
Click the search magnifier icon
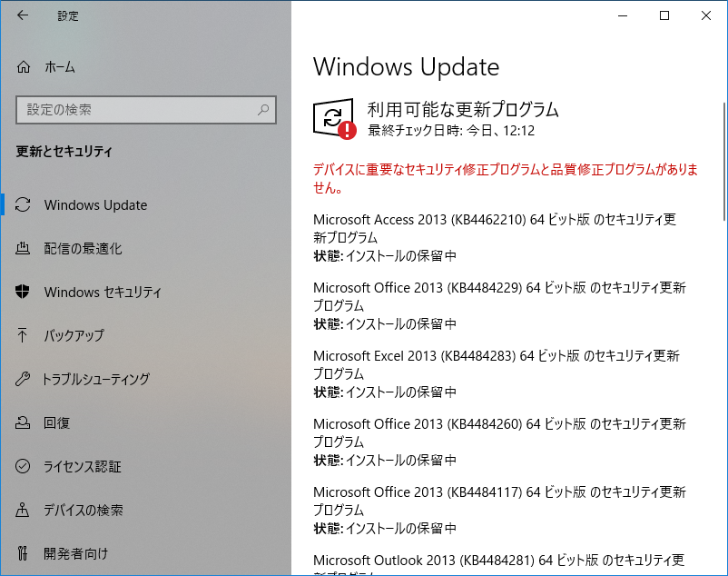[263, 110]
